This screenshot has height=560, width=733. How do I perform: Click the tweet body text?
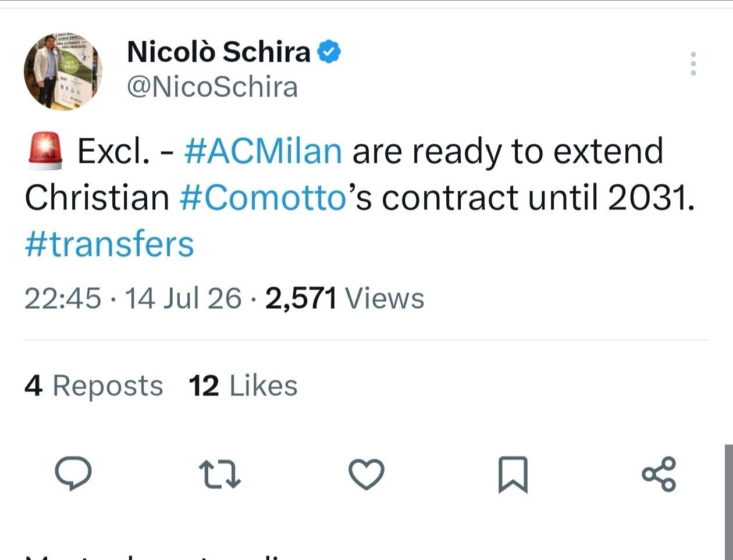point(360,198)
